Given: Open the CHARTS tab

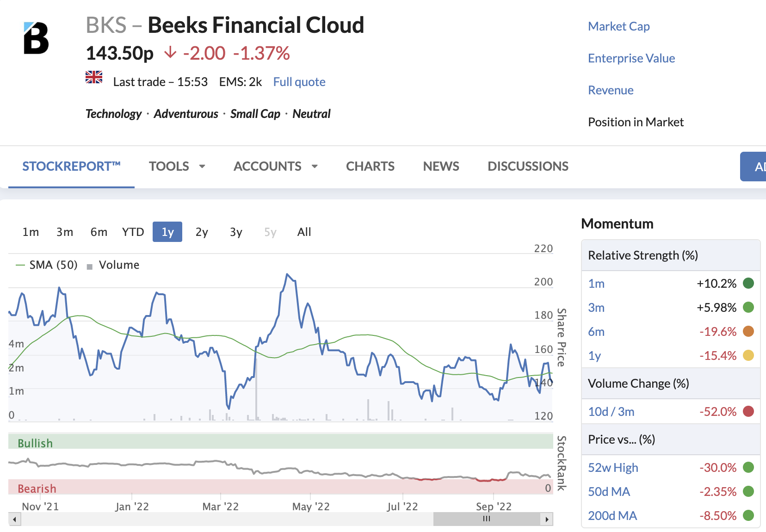Looking at the screenshot, I should (x=371, y=166).
